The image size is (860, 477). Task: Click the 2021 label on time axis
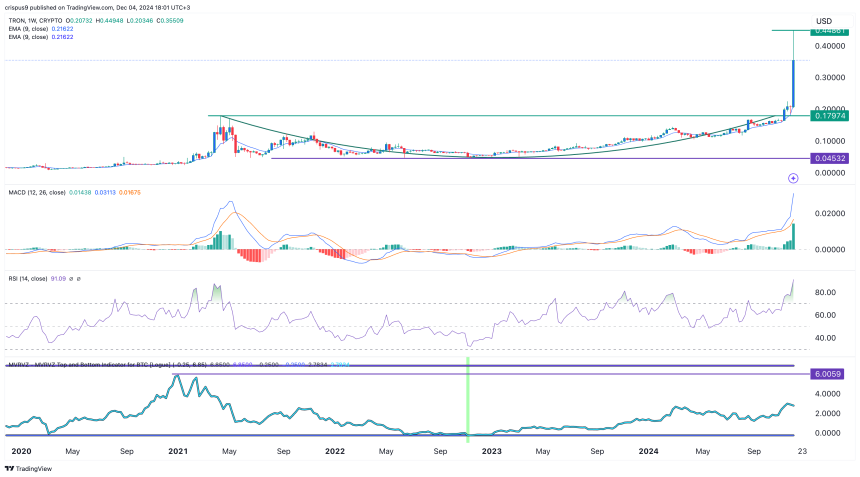point(180,450)
